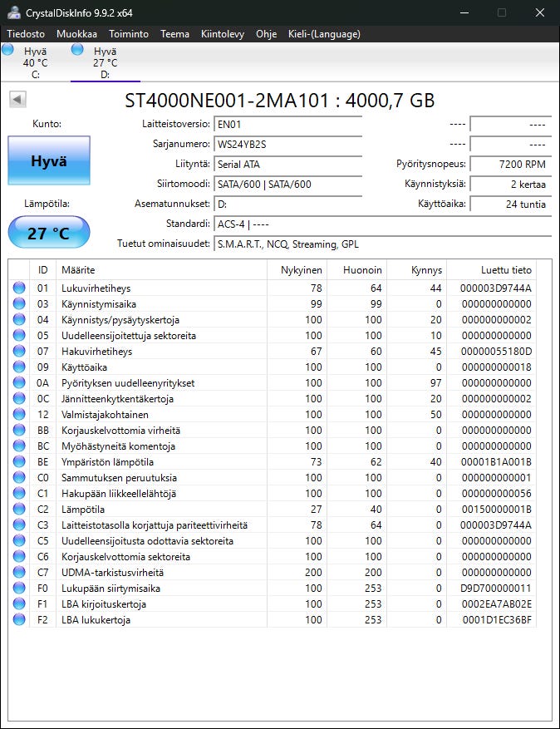Click the Kynnys column header

pyautogui.click(x=417, y=269)
